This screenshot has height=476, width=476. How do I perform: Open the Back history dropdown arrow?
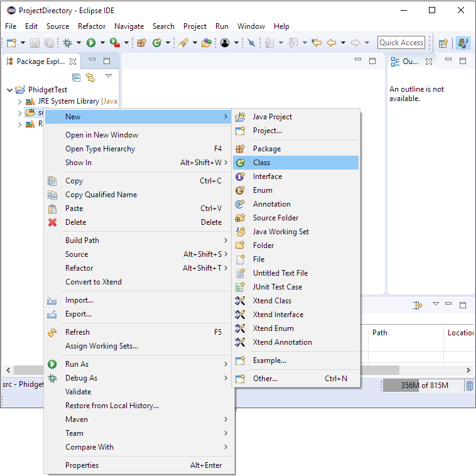point(343,43)
